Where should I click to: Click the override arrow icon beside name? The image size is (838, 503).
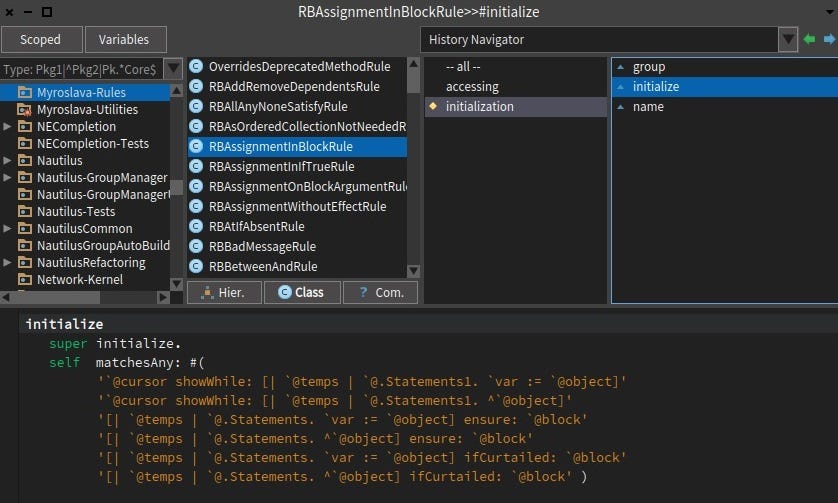620,107
